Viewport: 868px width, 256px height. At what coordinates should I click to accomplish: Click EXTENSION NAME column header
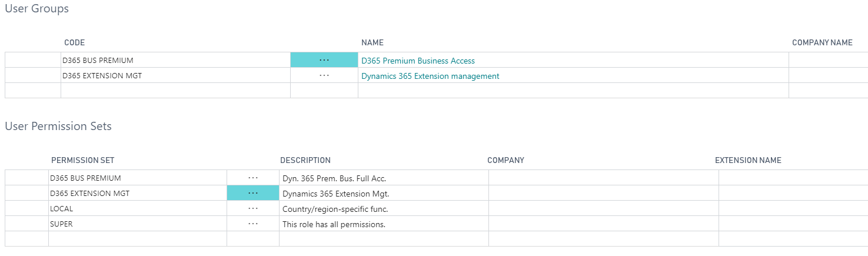pos(748,161)
